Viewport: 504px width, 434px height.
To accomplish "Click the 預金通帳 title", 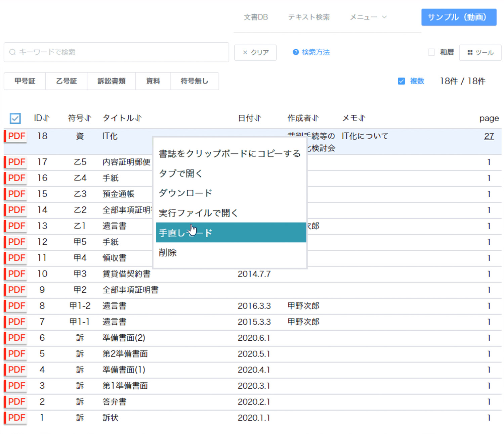I will click(x=118, y=194).
